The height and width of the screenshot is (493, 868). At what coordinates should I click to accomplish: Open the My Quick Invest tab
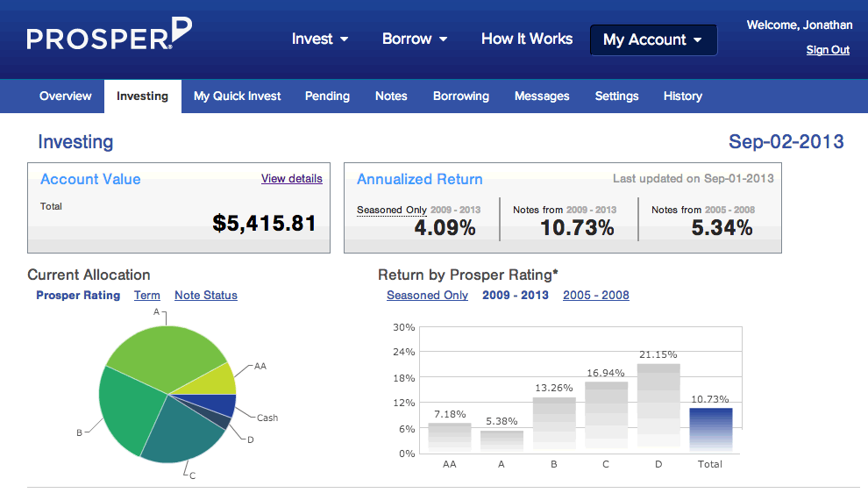tap(237, 96)
